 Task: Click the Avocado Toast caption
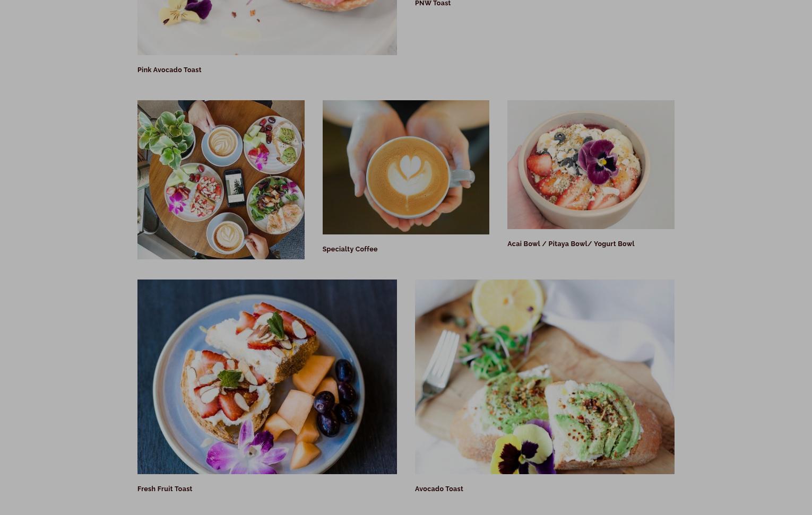[x=439, y=488]
